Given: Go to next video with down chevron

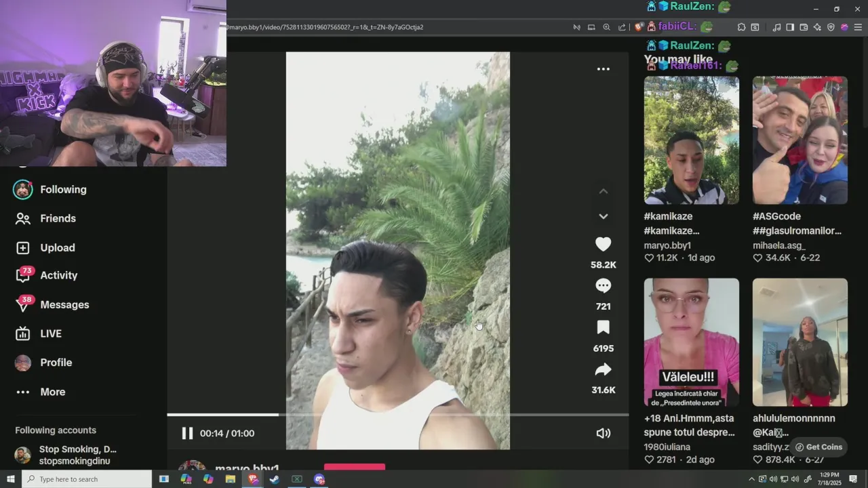Looking at the screenshot, I should click(603, 217).
